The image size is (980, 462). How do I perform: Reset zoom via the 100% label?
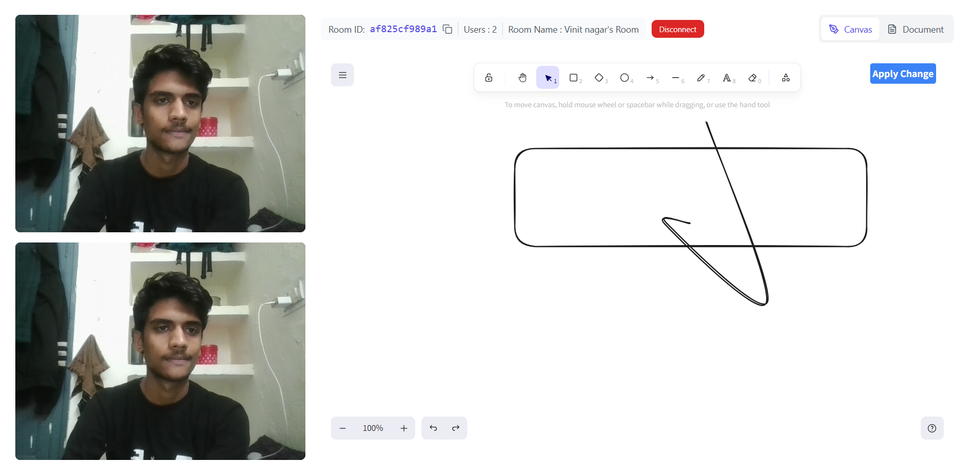pos(373,428)
